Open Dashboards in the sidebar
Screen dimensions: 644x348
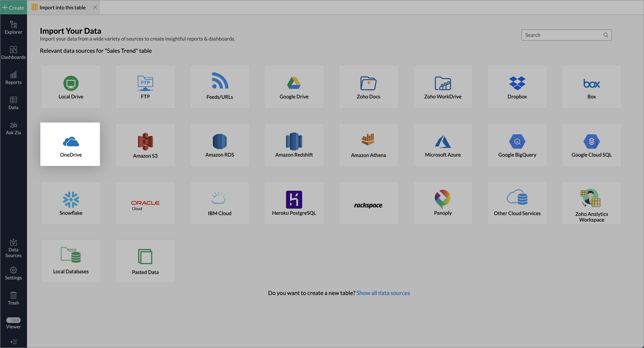[13, 52]
